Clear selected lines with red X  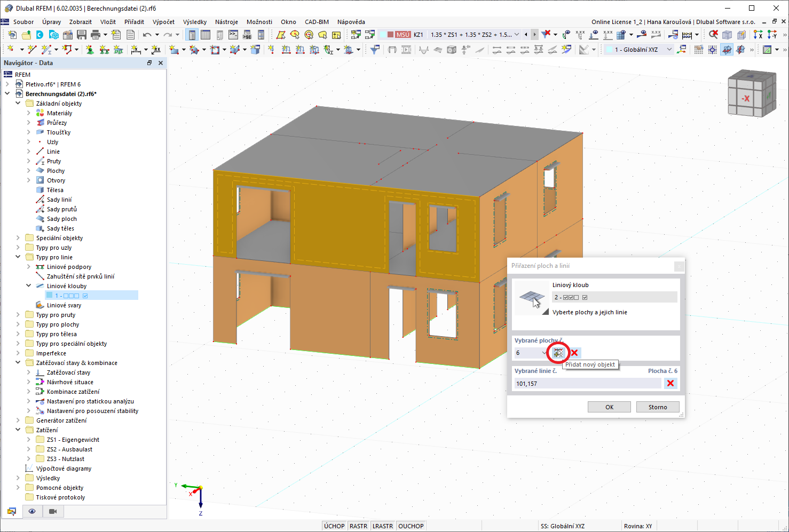click(670, 383)
